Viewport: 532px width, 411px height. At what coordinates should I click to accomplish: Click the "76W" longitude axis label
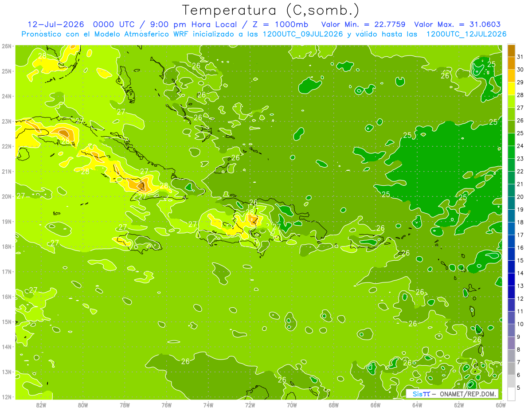(166, 405)
